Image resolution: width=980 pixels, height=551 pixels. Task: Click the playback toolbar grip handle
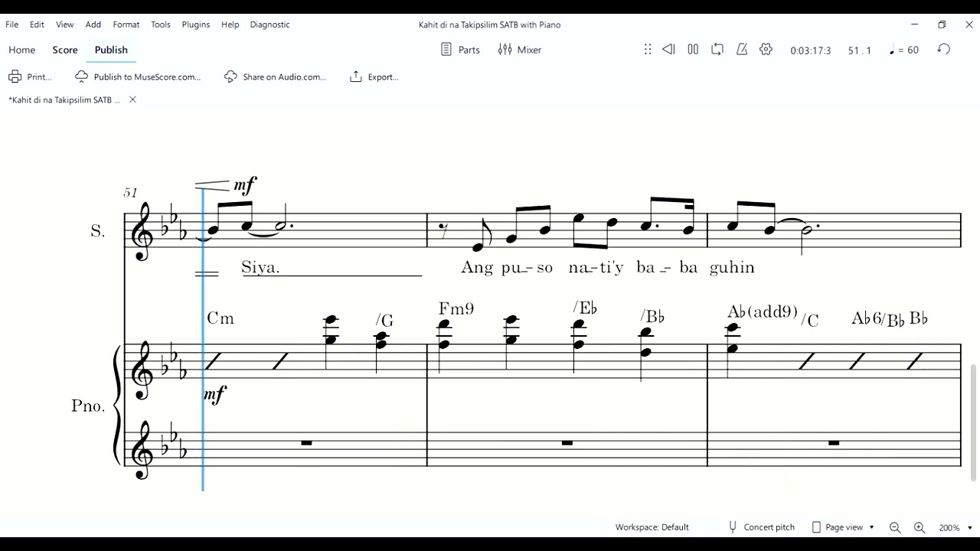coord(648,50)
